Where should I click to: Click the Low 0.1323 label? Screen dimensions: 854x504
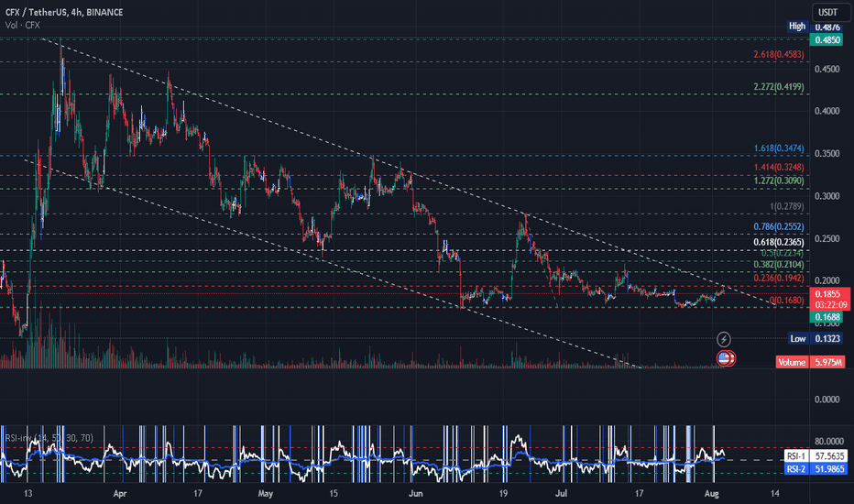pos(816,338)
